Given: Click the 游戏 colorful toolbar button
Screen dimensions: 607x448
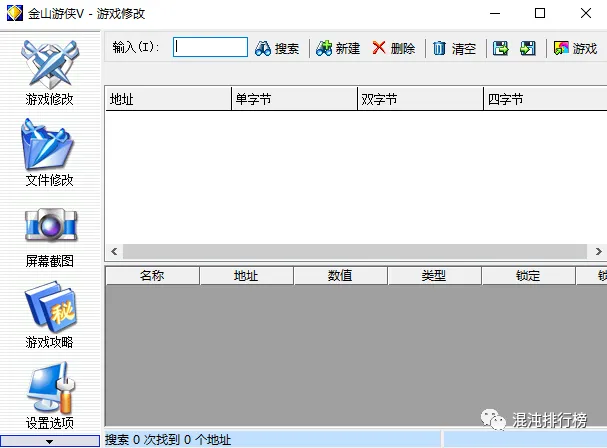Looking at the screenshot, I should 576,48.
